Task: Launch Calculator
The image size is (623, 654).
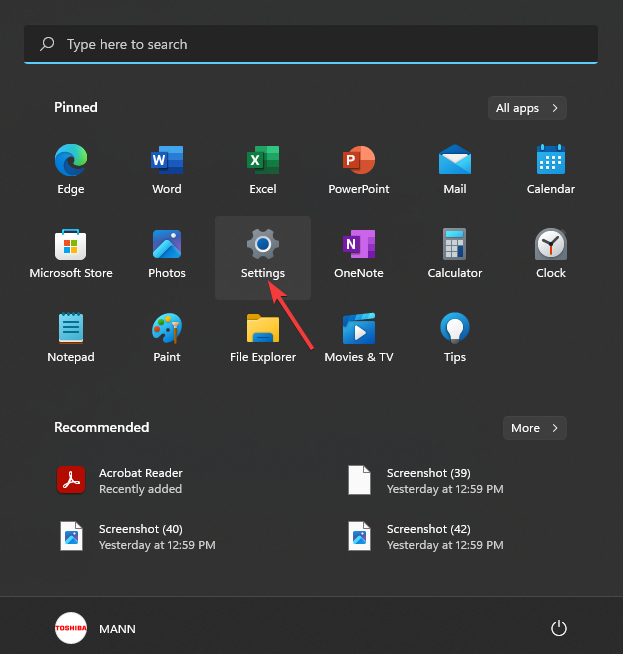Action: (x=455, y=254)
